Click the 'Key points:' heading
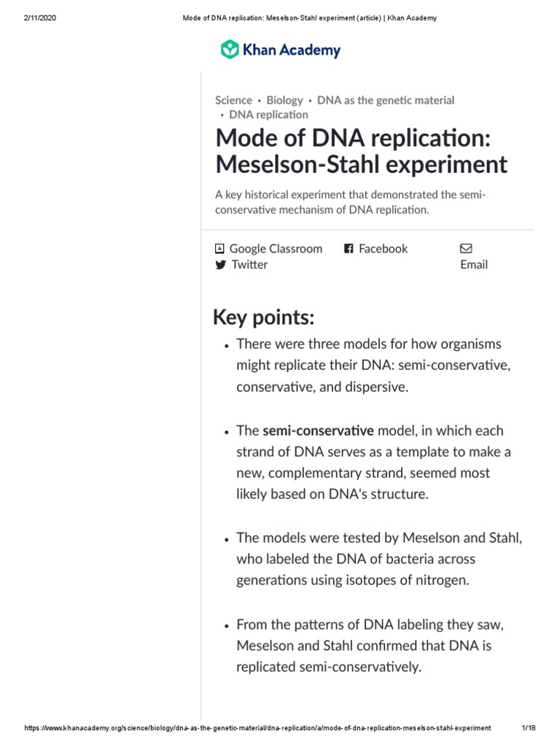 263,317
